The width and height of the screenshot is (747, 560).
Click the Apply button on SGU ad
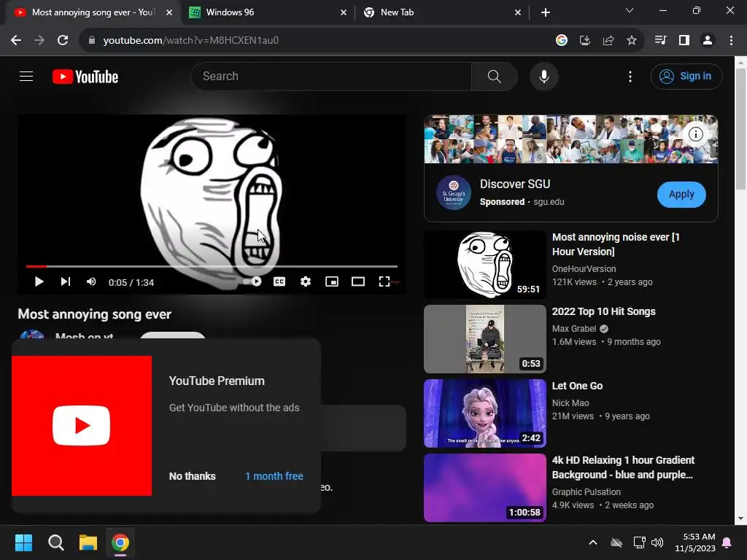(681, 194)
